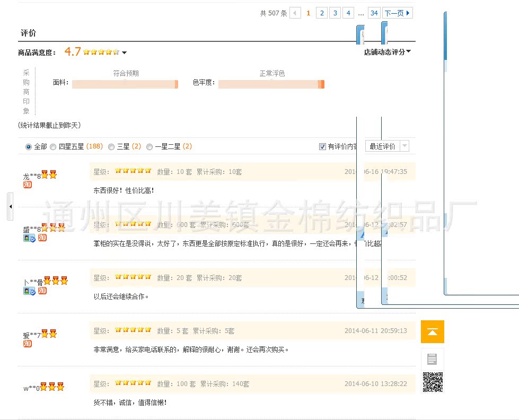This screenshot has height=420, width=519.
Task: Click the verified ID icon under 盛**8
Action: click(x=29, y=238)
